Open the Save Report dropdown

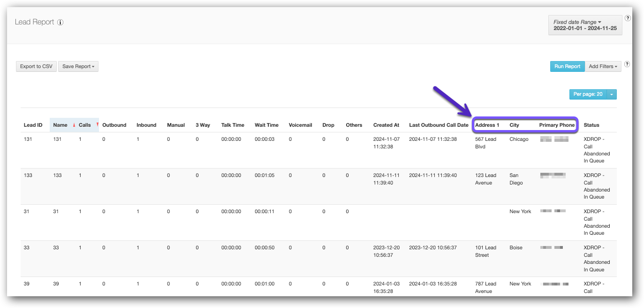(78, 66)
